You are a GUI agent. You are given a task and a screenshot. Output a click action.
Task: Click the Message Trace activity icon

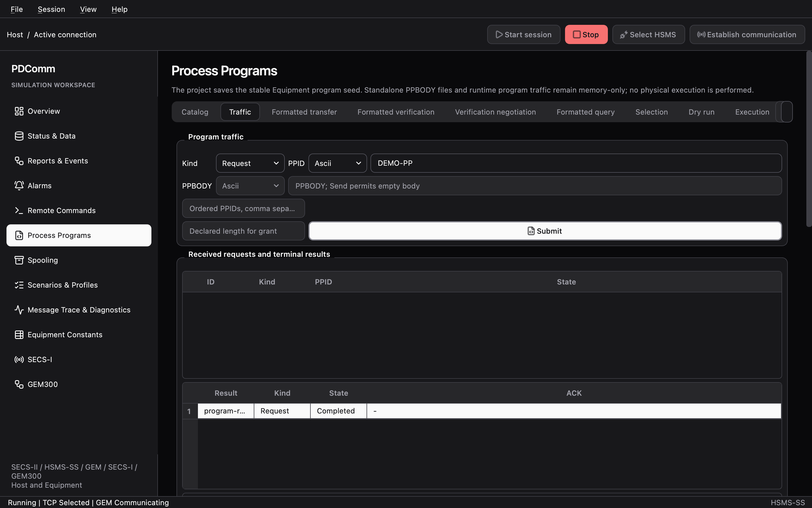click(x=19, y=310)
